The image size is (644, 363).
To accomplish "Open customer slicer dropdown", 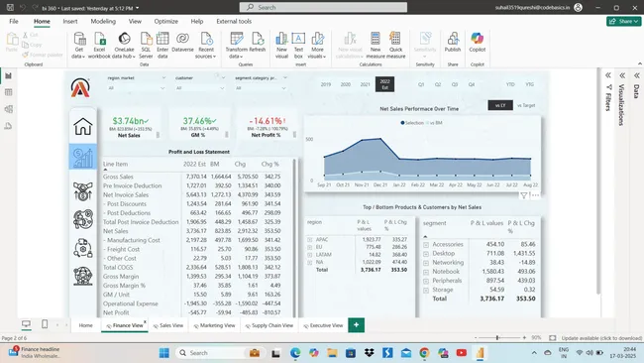I will 222,88.
